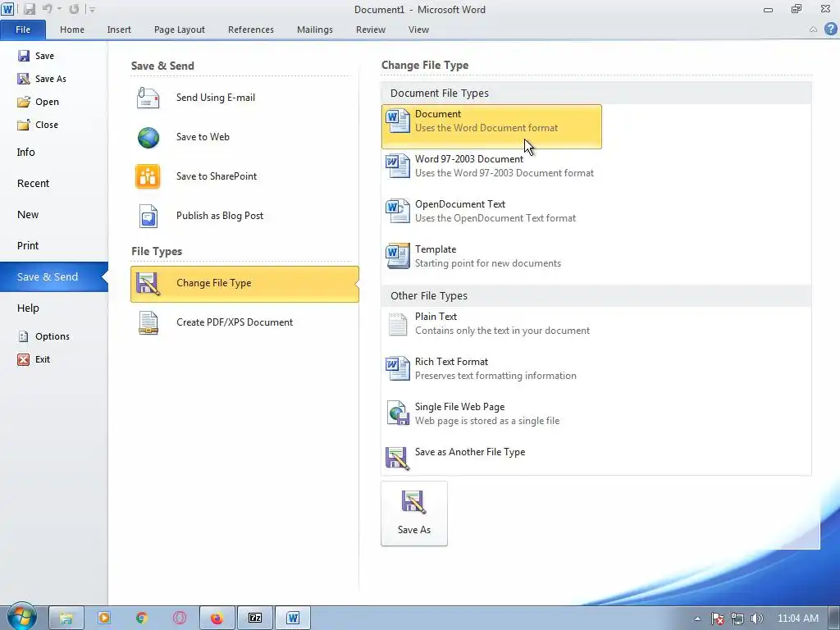Click the Other File Types heading

coord(428,295)
